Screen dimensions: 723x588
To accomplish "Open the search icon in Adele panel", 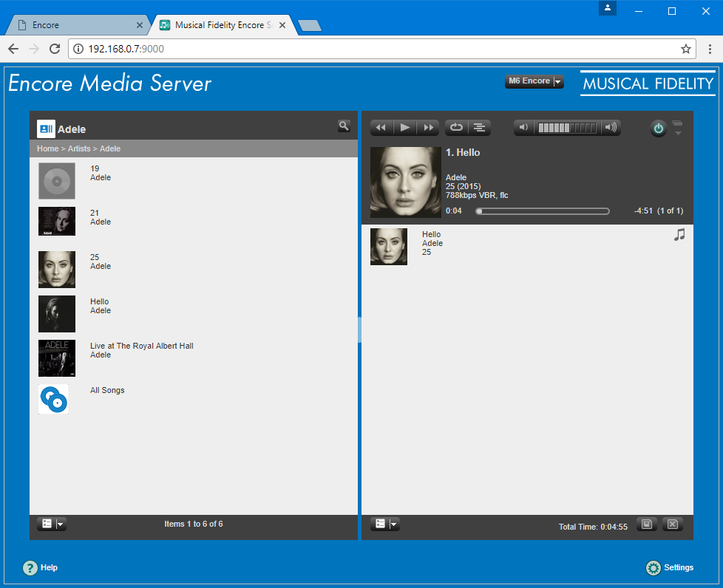I will [x=344, y=126].
